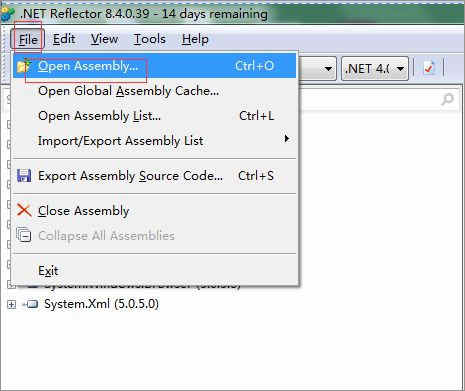Click the System.Xml assembly icon

[x=31, y=304]
